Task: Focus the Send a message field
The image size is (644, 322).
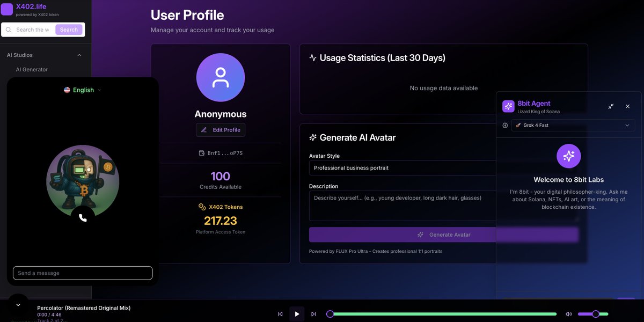Action: tap(83, 273)
